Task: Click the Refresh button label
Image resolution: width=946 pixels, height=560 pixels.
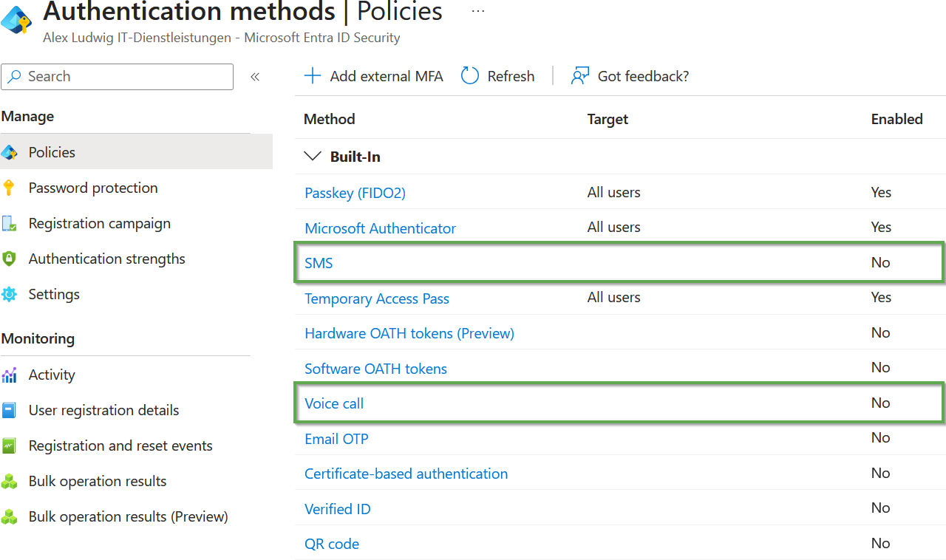Action: point(511,76)
